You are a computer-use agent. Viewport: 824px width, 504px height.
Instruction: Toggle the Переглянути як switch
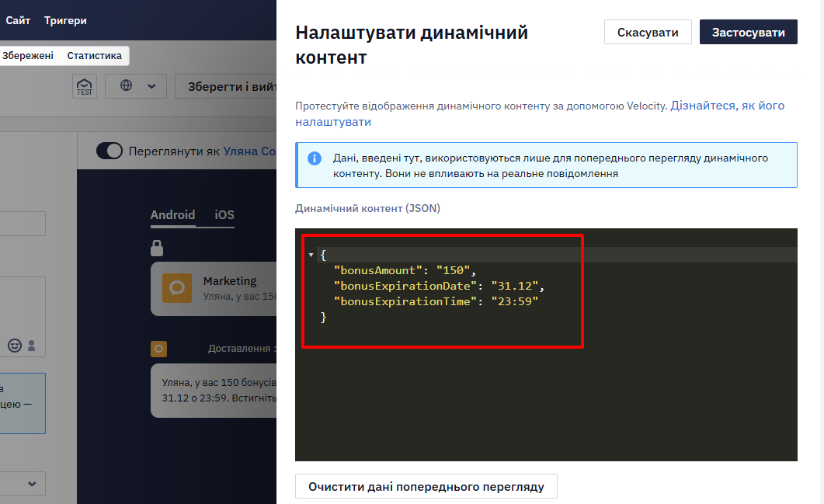coord(110,151)
